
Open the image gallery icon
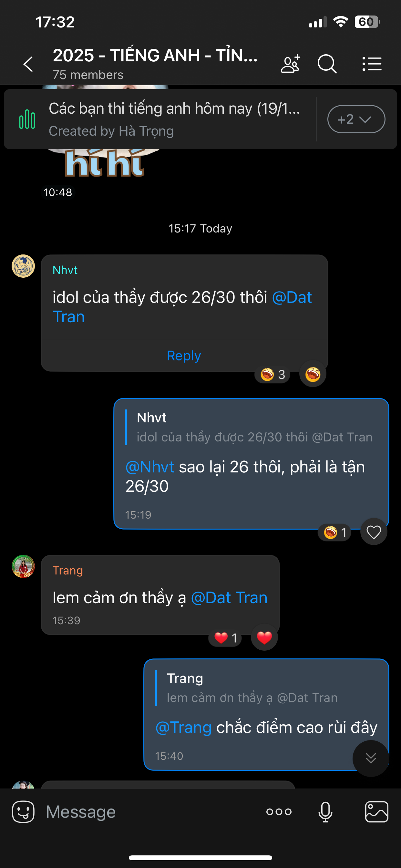[376, 812]
